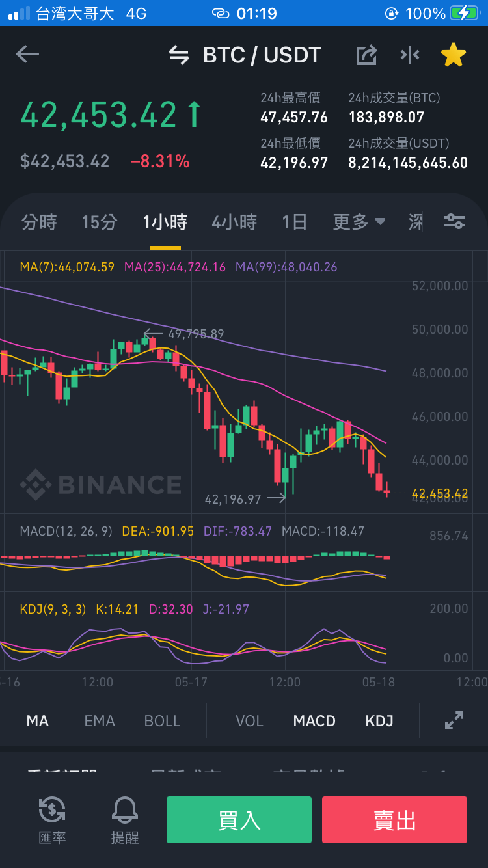Toggle the yellow favorite star
This screenshot has height=868, width=488.
pos(454,55)
